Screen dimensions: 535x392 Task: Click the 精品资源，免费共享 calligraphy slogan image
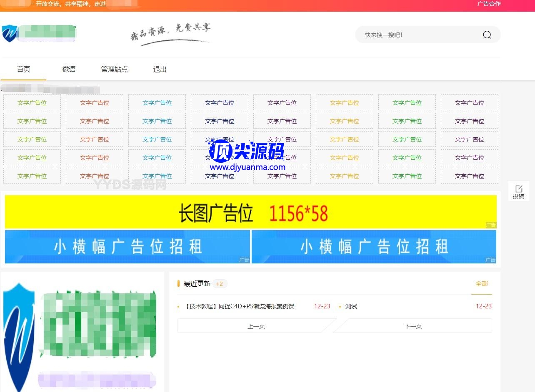(x=171, y=33)
